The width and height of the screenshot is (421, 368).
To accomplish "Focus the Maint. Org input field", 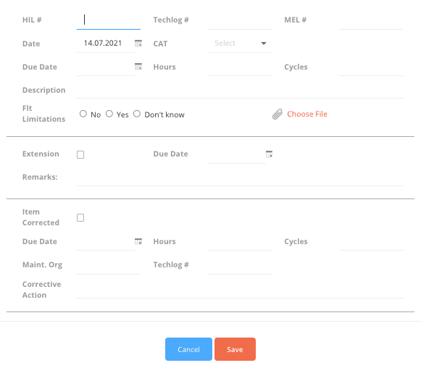I will click(109, 265).
